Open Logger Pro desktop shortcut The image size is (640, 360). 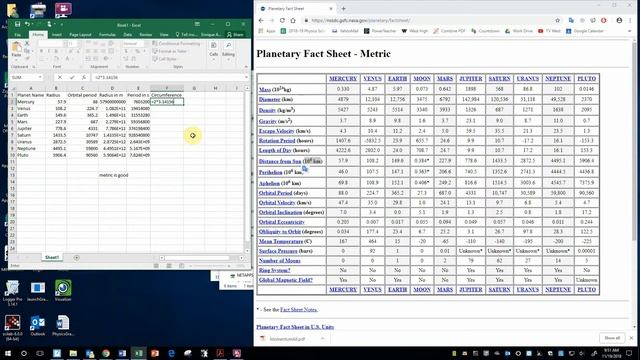tap(12, 293)
